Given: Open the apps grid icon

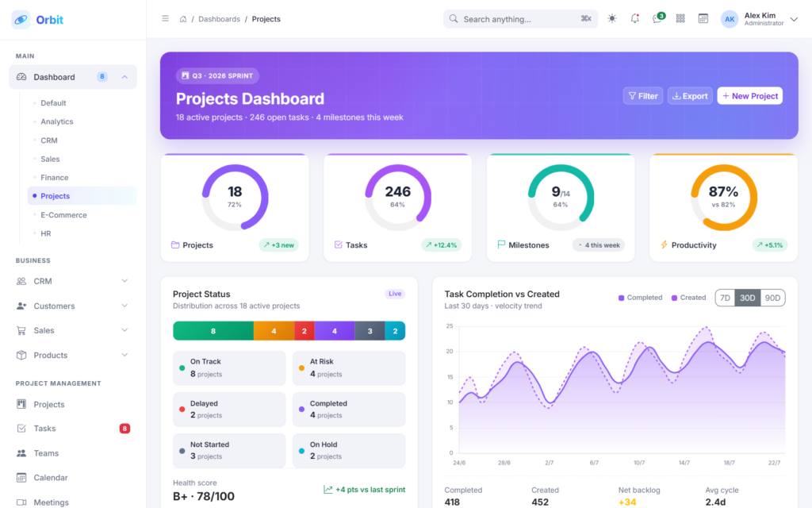Looking at the screenshot, I should 680,19.
